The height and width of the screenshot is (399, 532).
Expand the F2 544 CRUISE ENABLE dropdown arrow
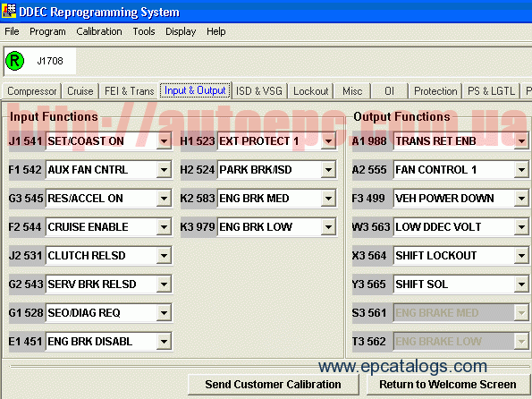[x=164, y=226]
